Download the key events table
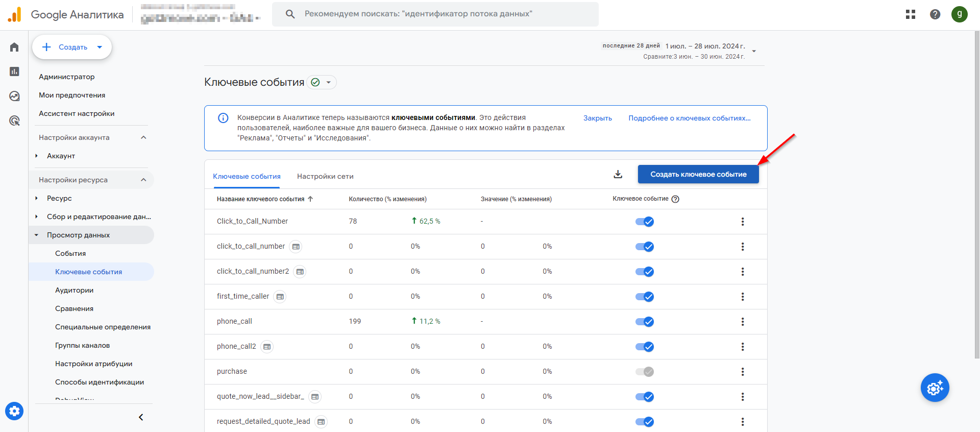This screenshot has height=432, width=980. coord(618,174)
